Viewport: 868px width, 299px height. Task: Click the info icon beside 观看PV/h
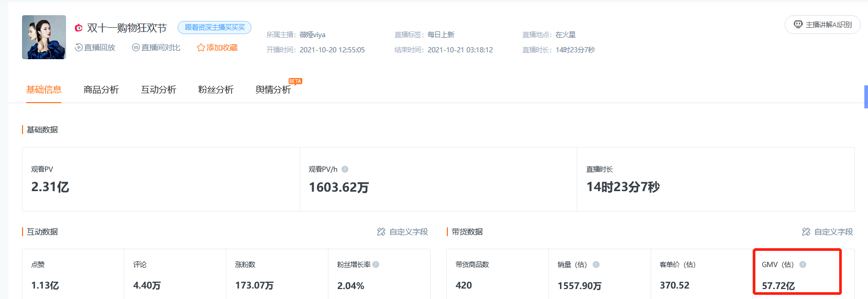tap(345, 169)
